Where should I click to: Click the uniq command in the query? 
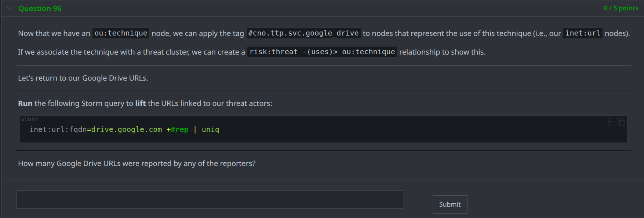[210, 130]
